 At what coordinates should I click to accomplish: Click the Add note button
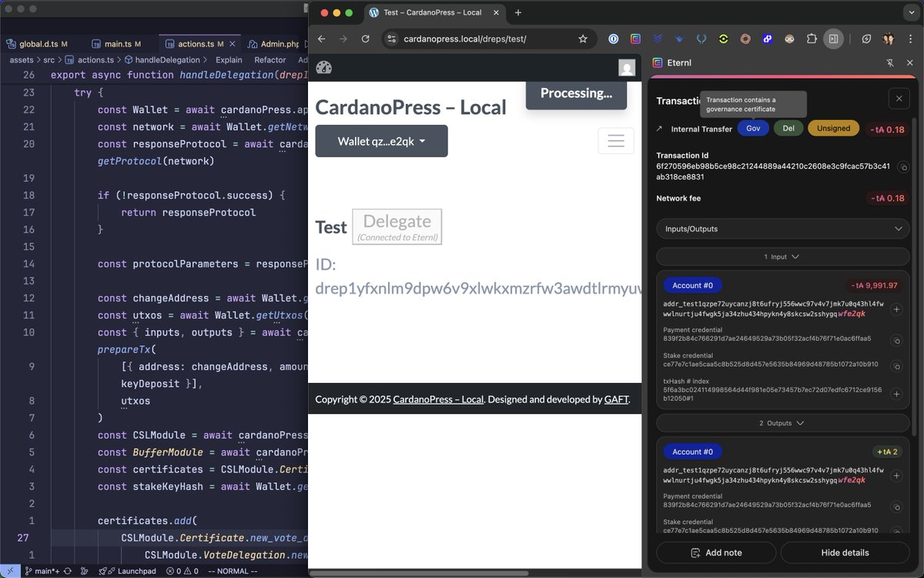(x=716, y=553)
